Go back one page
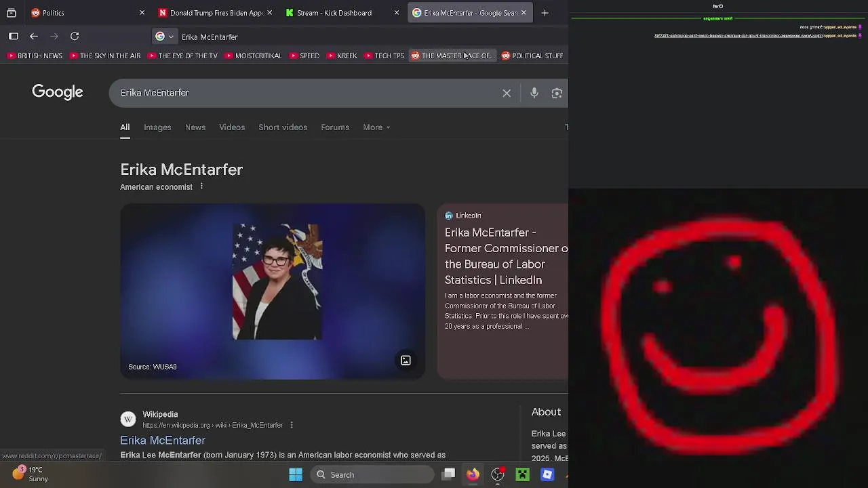The image size is (868, 488). coord(34,36)
